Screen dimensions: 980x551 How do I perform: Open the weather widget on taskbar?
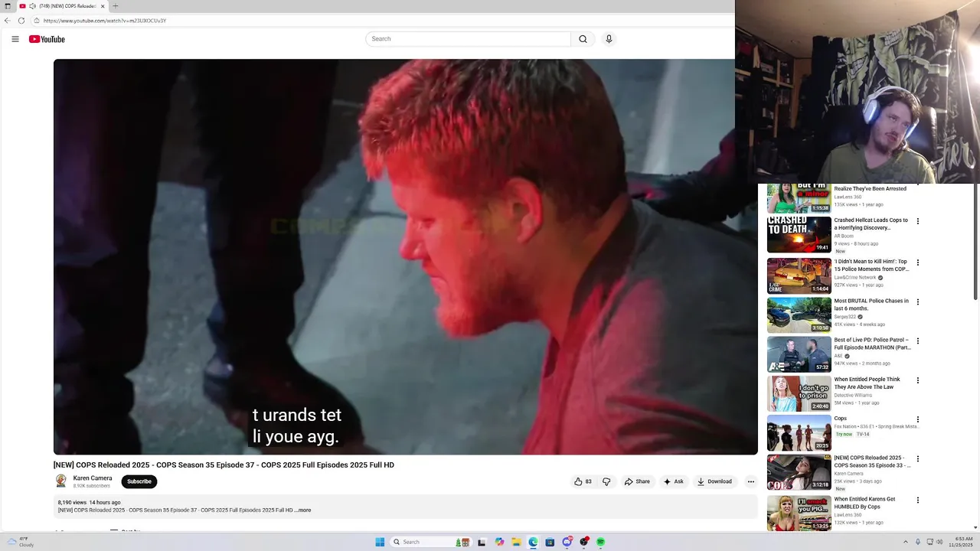(21, 542)
